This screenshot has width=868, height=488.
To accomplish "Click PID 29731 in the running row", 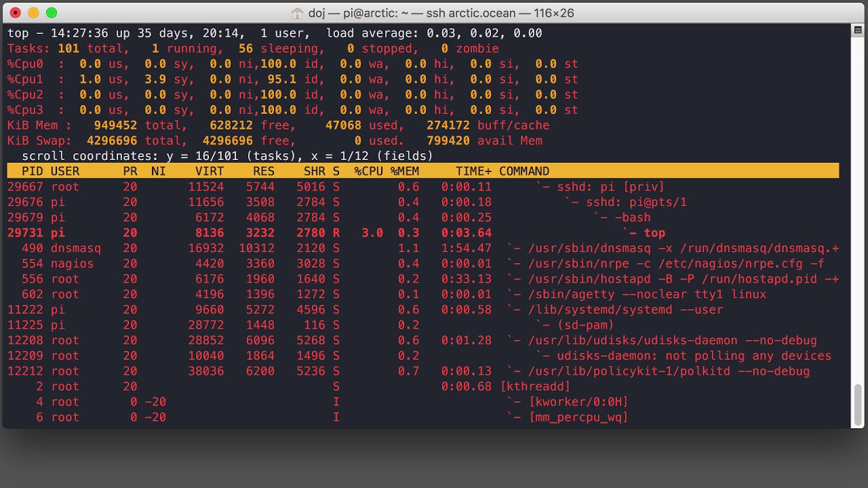I will click(x=25, y=233).
